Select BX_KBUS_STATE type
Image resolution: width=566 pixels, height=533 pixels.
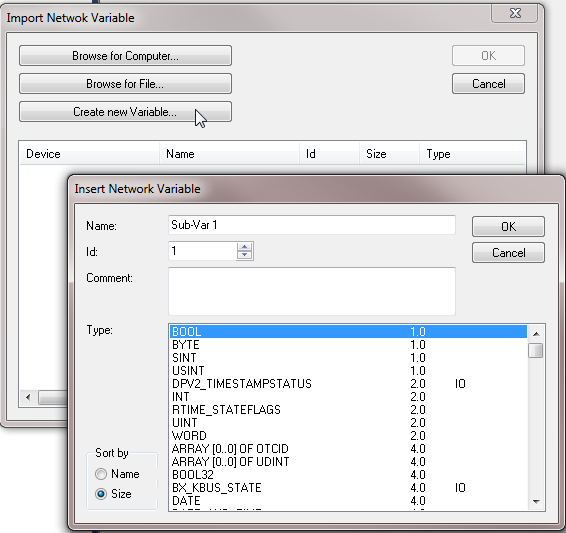coord(348,488)
